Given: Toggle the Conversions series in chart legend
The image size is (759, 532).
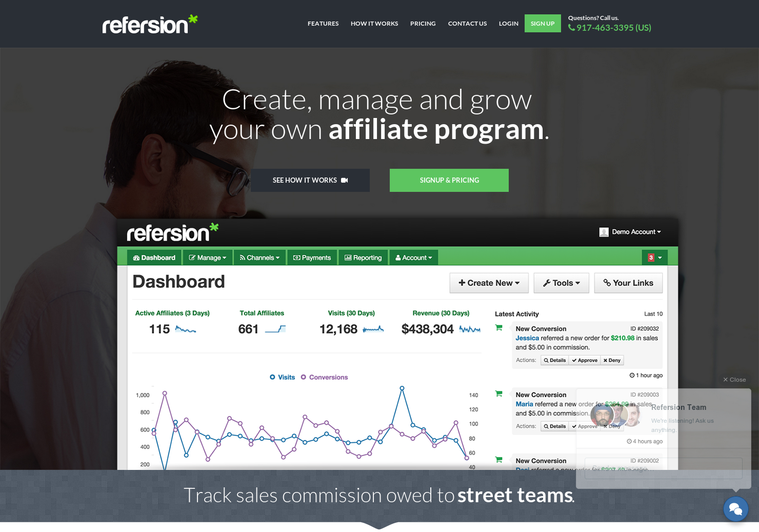Looking at the screenshot, I should coord(325,377).
